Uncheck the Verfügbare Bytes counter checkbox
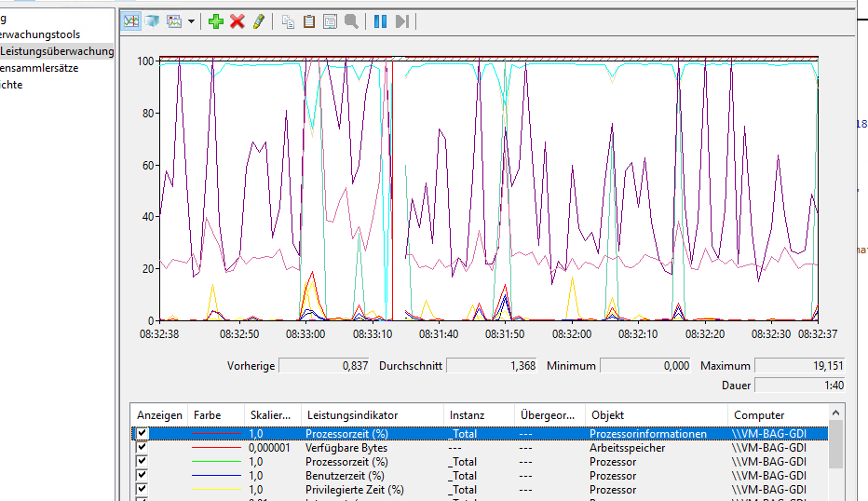 click(142, 447)
